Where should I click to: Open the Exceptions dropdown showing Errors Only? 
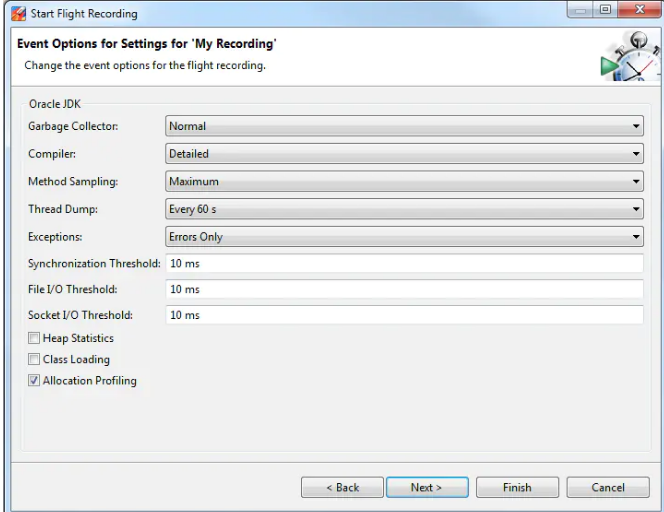pyautogui.click(x=404, y=237)
